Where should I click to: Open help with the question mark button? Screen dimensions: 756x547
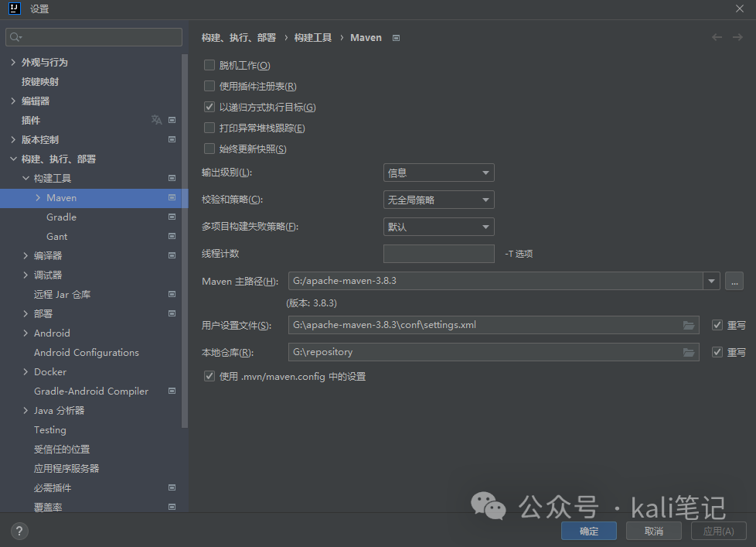coord(19,531)
